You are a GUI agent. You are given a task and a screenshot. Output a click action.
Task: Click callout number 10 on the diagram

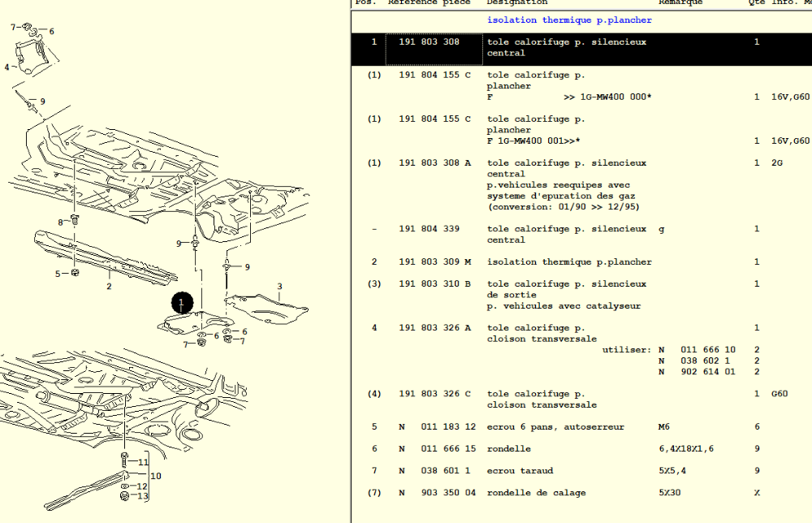tap(155, 476)
